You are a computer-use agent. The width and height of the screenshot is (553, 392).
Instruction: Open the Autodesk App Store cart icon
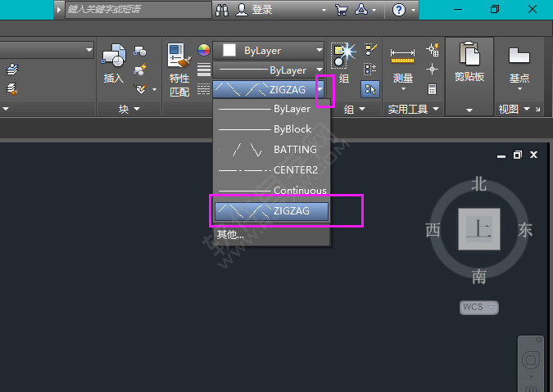[x=341, y=10]
